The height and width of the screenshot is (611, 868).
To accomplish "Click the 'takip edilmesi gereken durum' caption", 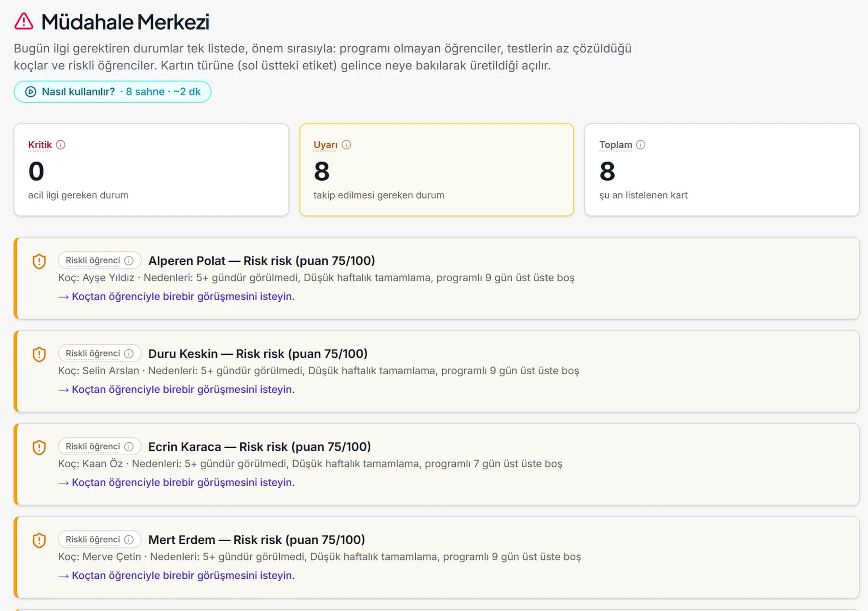I will coord(379,195).
